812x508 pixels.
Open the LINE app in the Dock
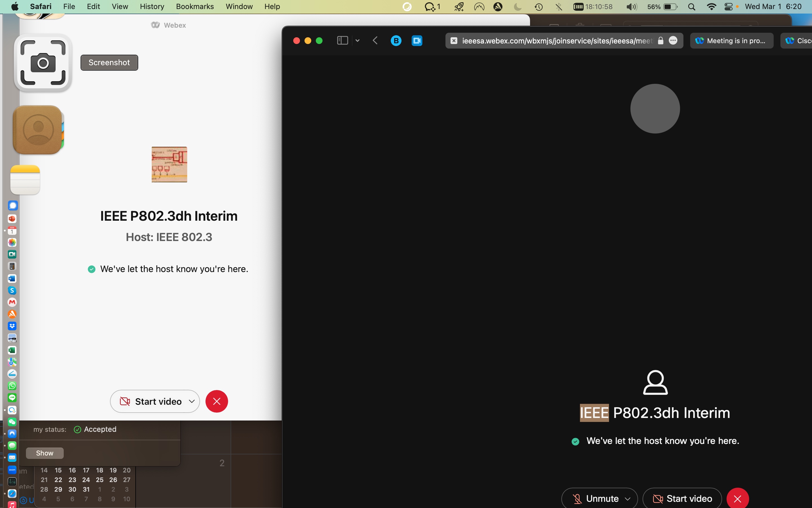pyautogui.click(x=12, y=398)
